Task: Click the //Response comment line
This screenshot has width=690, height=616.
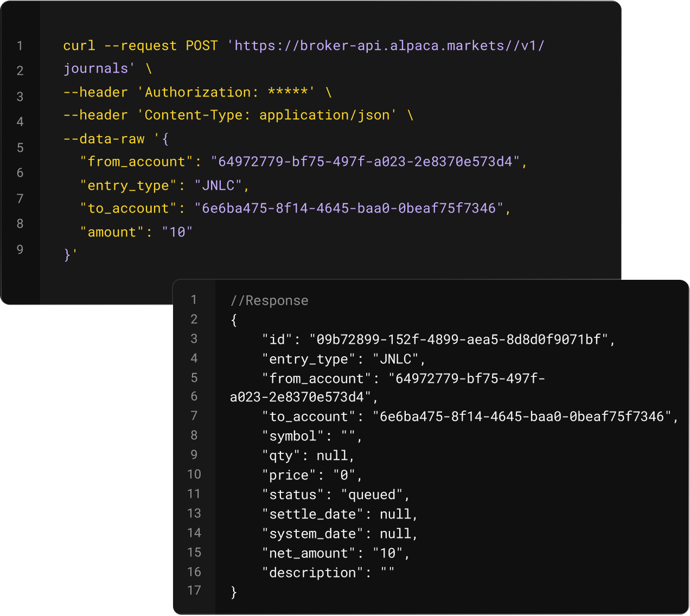Action: [269, 300]
